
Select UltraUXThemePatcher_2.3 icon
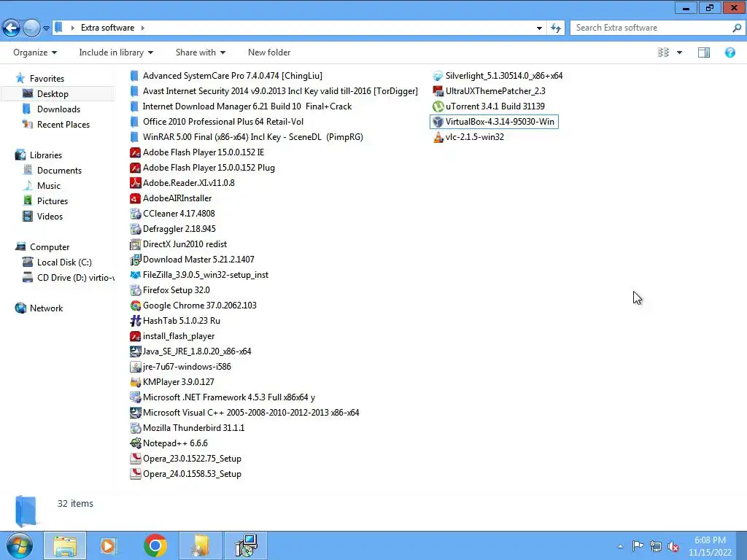pyautogui.click(x=438, y=91)
